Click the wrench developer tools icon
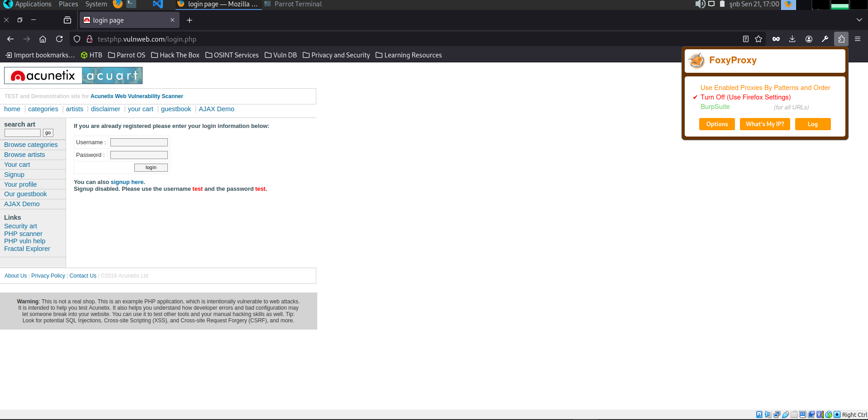868x420 pixels. click(x=825, y=39)
